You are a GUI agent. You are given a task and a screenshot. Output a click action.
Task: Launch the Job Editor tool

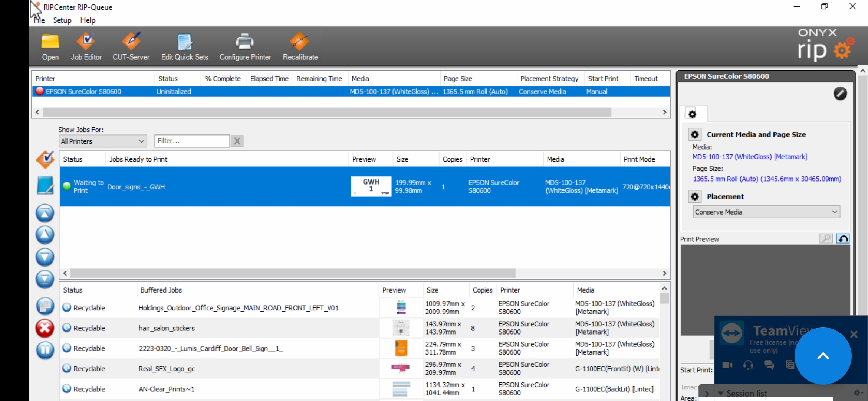86,47
